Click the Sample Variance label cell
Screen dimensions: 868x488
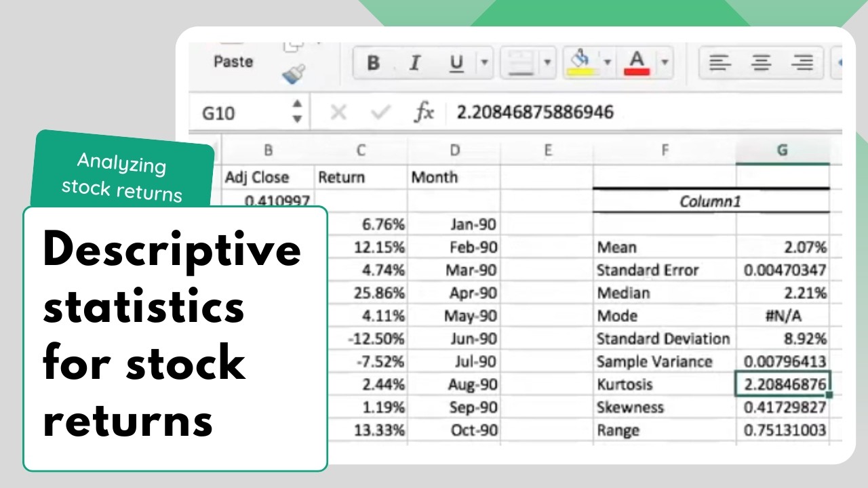[x=665, y=361]
